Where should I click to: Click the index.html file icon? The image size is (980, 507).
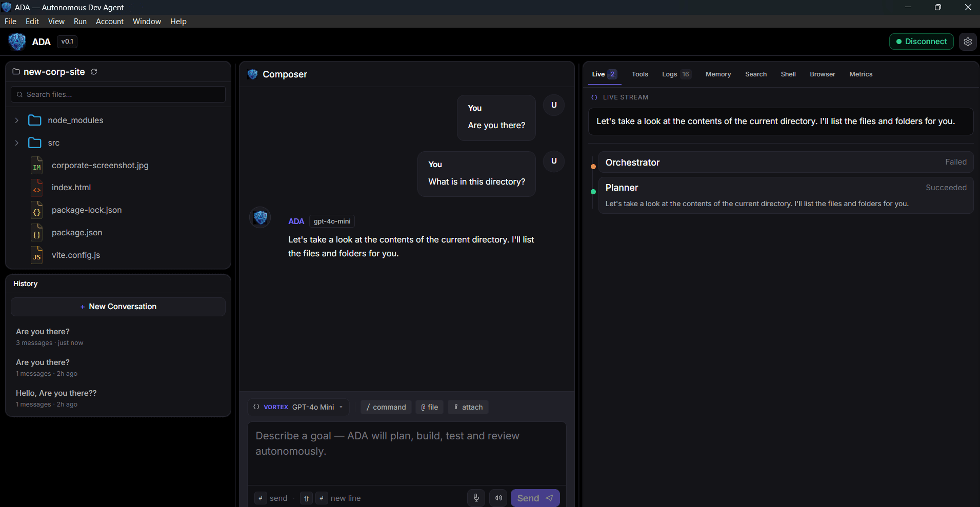click(x=36, y=188)
